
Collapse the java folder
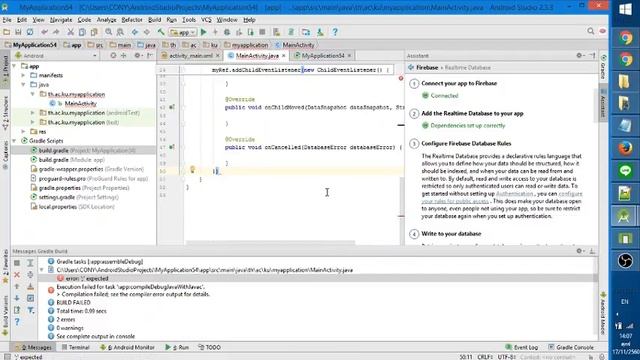click(x=24, y=84)
